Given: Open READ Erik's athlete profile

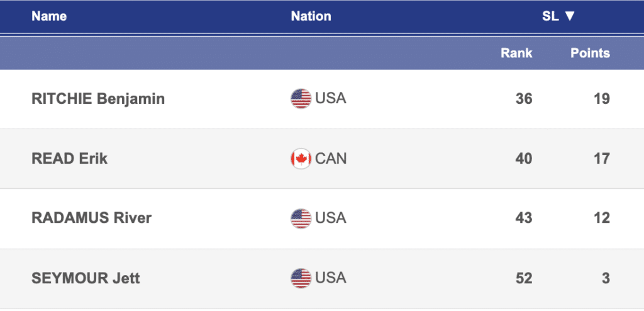Looking at the screenshot, I should pyautogui.click(x=69, y=159).
